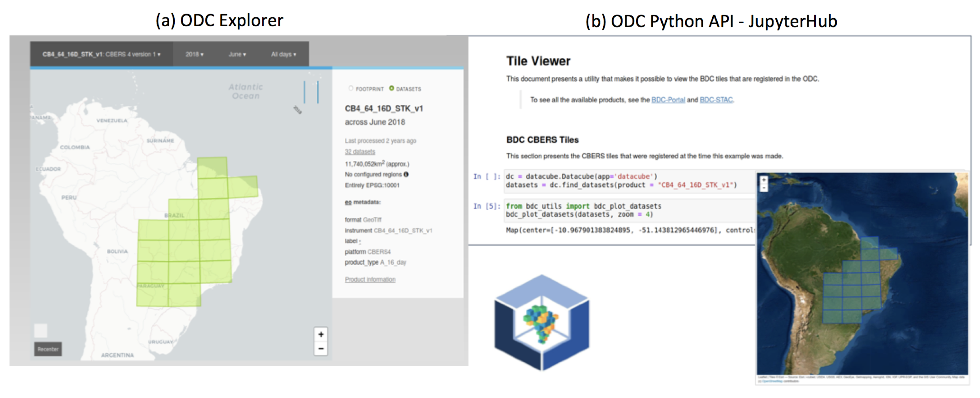The image size is (980, 398).
Task: Open the 32 datasets link
Action: tap(360, 152)
